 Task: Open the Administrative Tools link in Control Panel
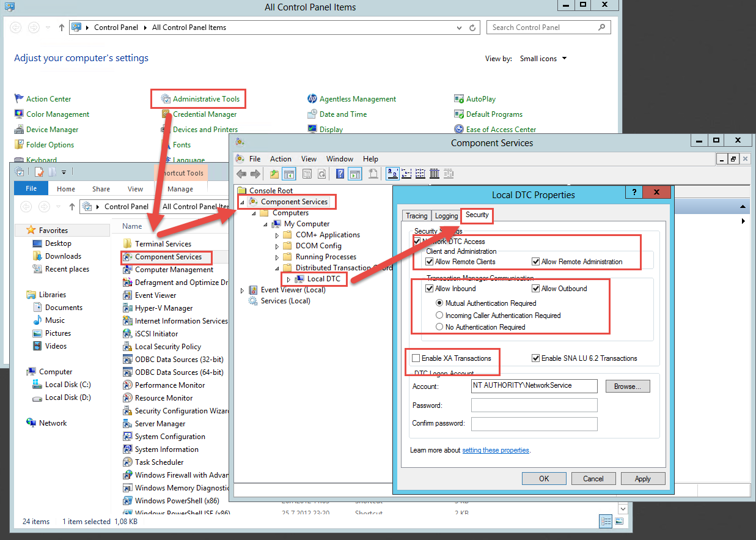click(x=207, y=99)
